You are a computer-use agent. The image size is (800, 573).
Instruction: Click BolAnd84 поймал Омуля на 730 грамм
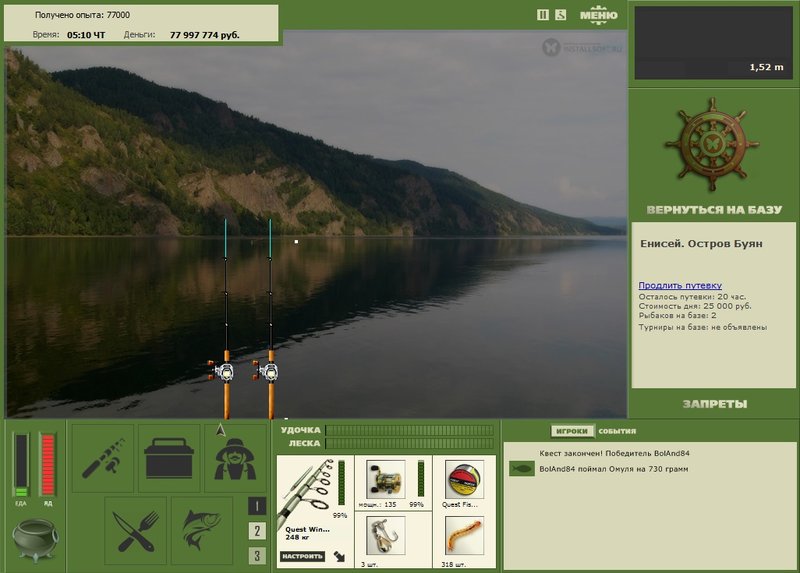(614, 469)
